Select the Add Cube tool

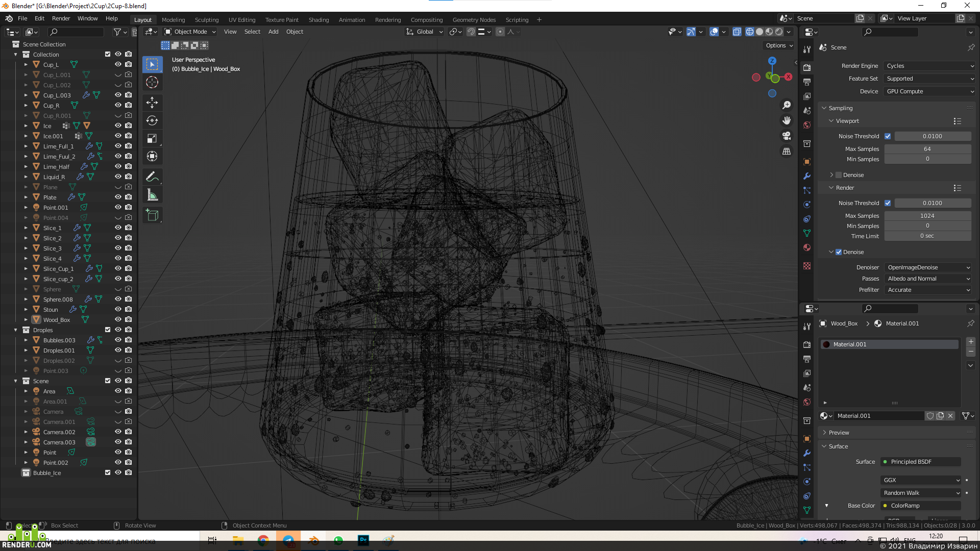point(152,215)
